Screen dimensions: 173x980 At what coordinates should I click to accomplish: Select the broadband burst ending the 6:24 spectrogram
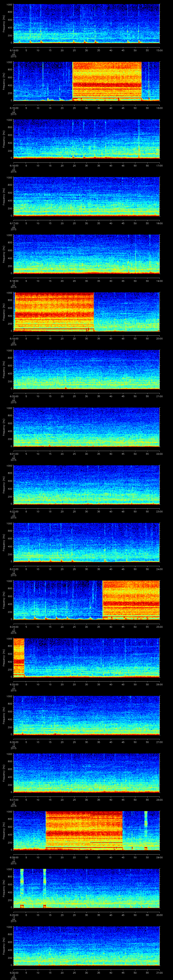[131, 600]
